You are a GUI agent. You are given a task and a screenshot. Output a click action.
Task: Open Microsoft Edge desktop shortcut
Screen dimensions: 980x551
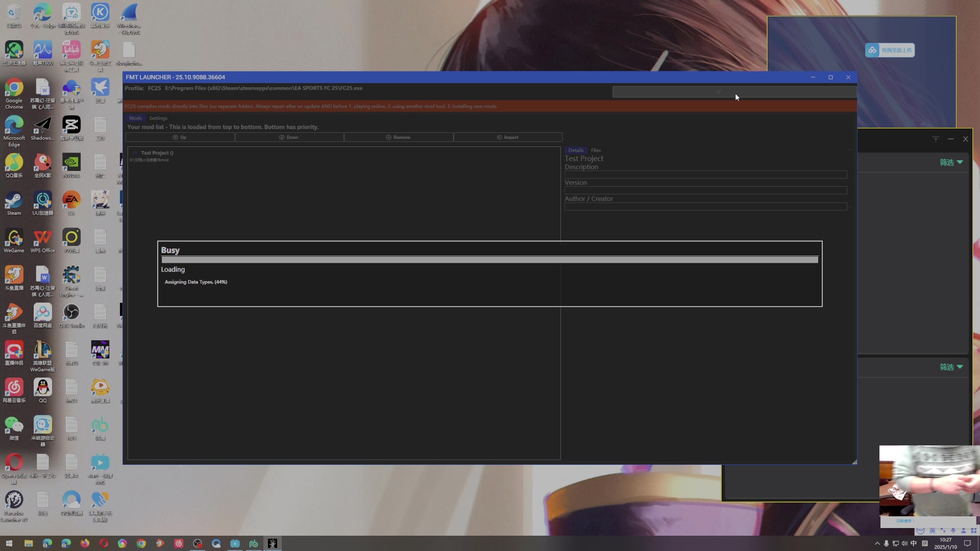14,131
